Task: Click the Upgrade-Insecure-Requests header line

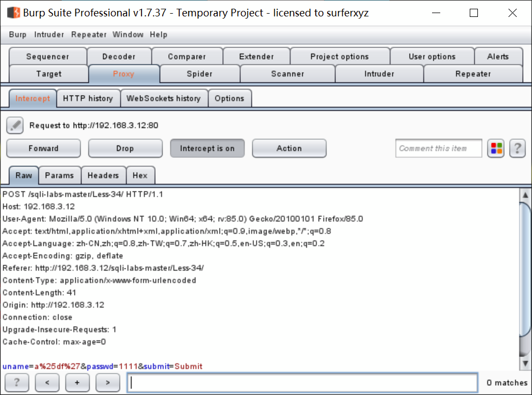Action: coord(60,329)
